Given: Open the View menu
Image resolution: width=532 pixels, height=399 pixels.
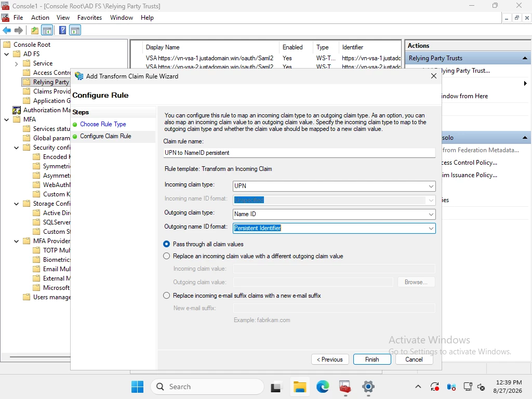Looking at the screenshot, I should 63,18.
